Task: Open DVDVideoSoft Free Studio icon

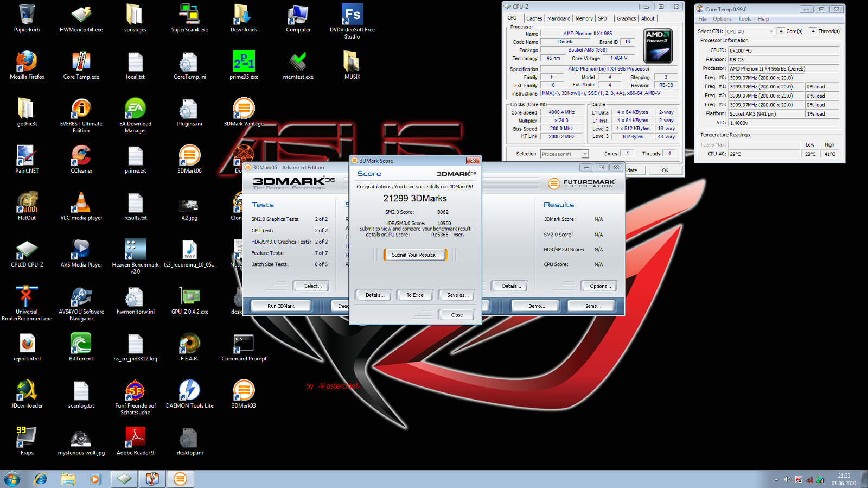Action: [x=352, y=22]
